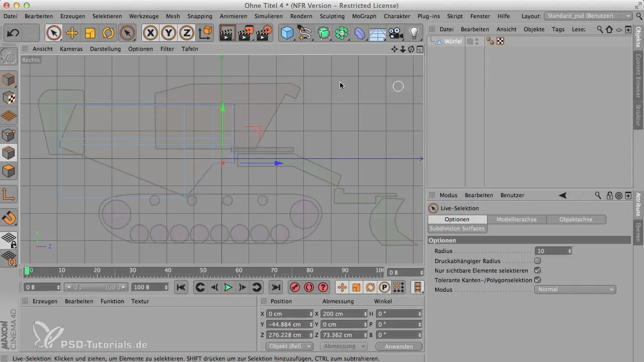Toggle Druckabhängiger Radius checkbox
Viewport: 644px width, 362px height.
click(537, 260)
